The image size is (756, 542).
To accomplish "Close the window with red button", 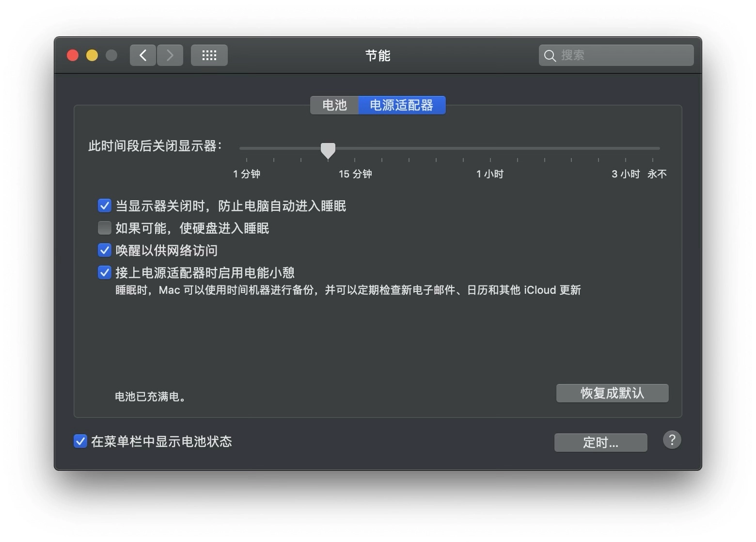I will [x=73, y=55].
